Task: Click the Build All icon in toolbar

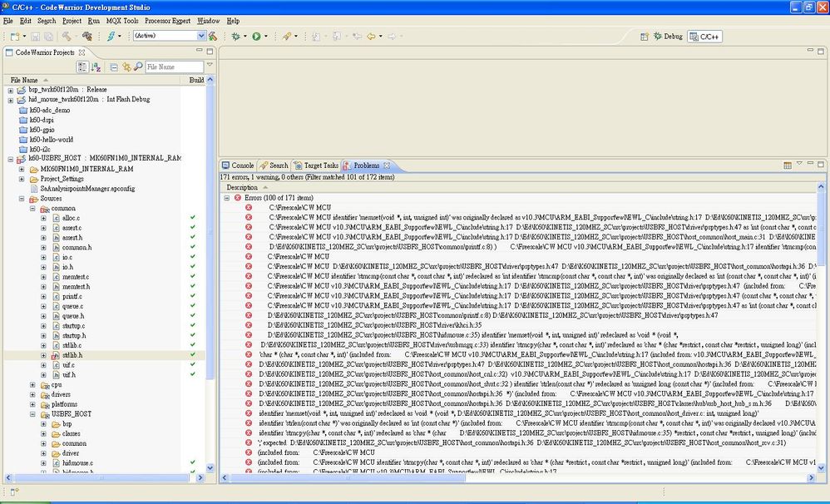Action: tap(86, 36)
